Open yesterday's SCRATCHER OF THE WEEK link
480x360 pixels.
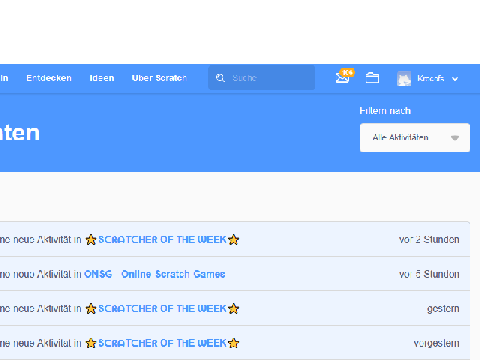[162, 309]
